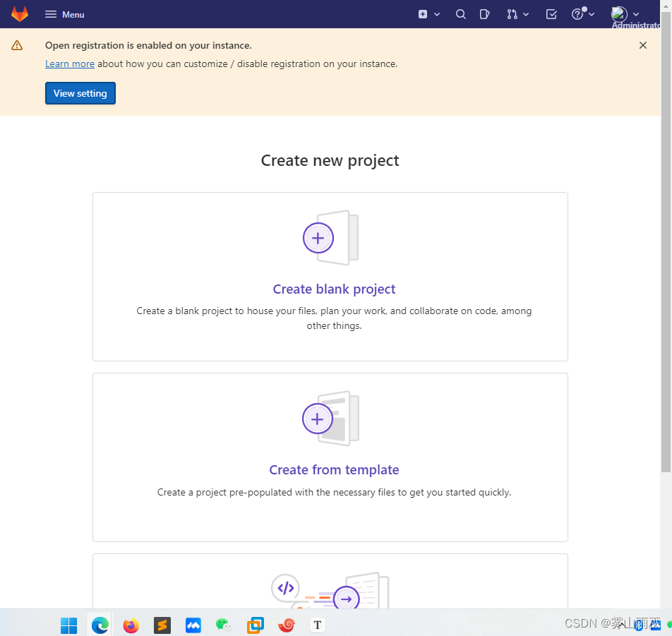Dismiss the open registration banner

coord(643,44)
